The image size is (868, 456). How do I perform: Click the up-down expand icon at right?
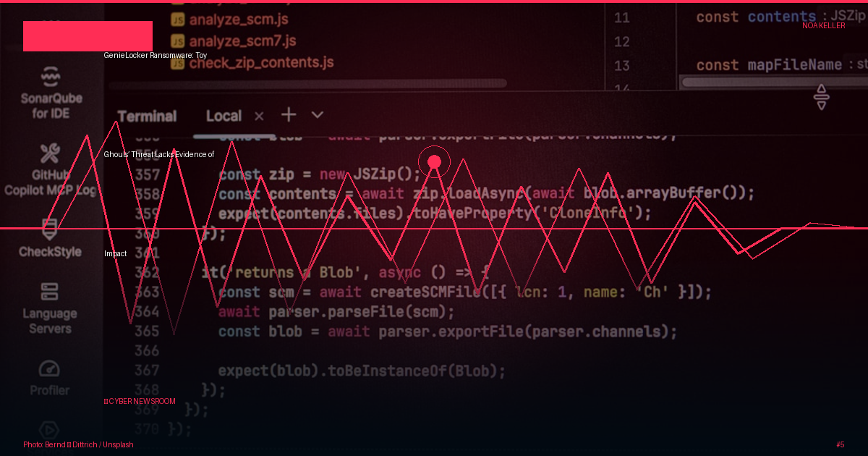[821, 97]
